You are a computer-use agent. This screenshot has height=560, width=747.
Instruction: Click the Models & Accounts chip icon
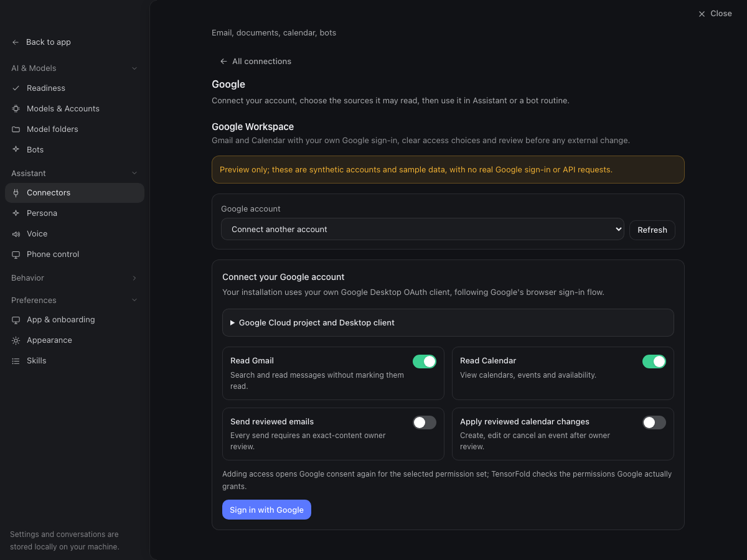pyautogui.click(x=16, y=109)
